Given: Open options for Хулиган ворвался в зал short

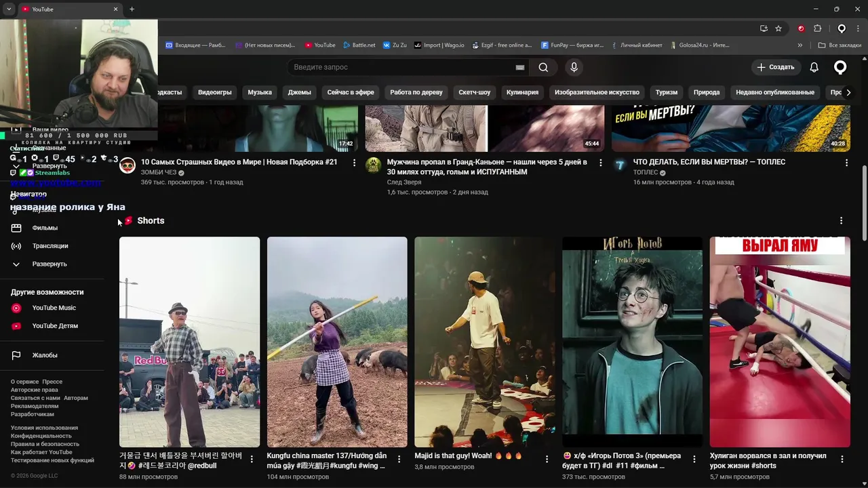Looking at the screenshot, I should [x=842, y=459].
